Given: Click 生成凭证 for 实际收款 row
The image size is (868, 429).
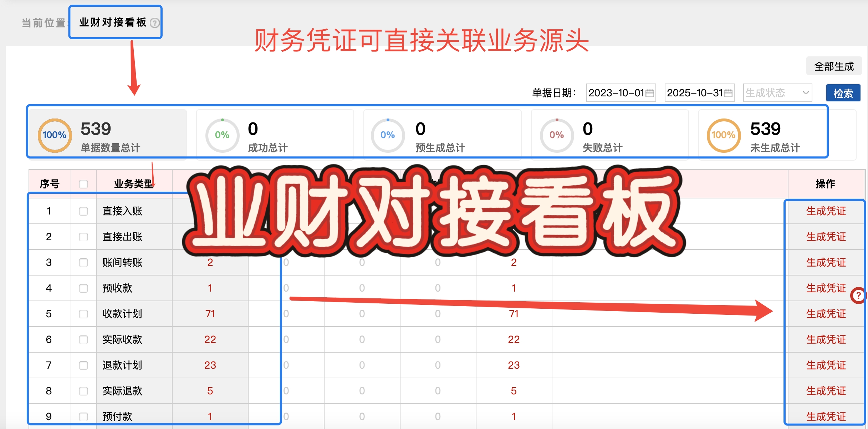Looking at the screenshot, I should (x=826, y=339).
